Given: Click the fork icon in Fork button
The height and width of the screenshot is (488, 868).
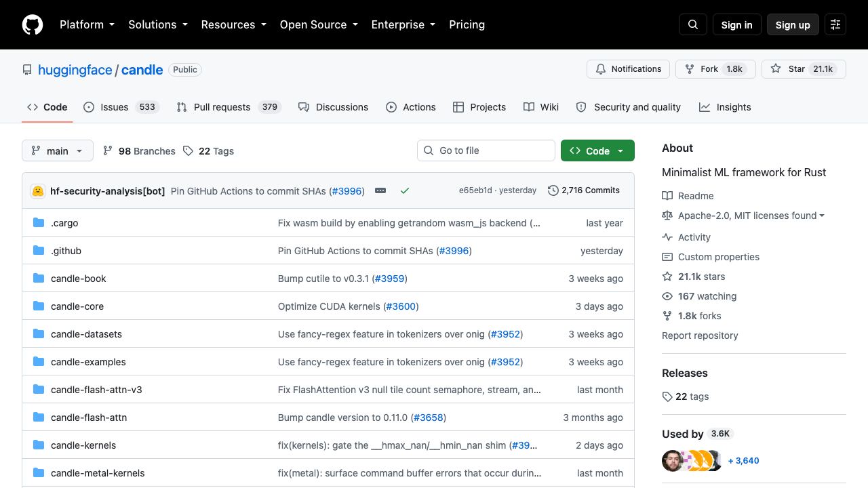Looking at the screenshot, I should point(690,69).
